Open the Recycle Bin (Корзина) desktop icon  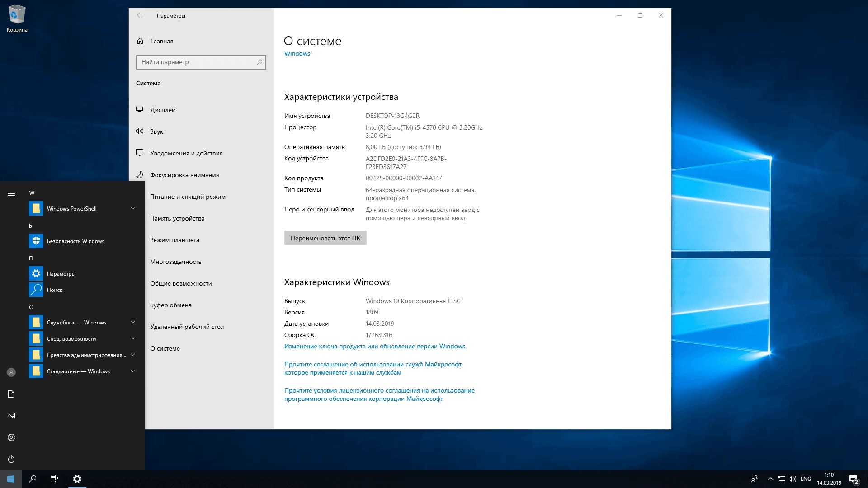click(17, 19)
